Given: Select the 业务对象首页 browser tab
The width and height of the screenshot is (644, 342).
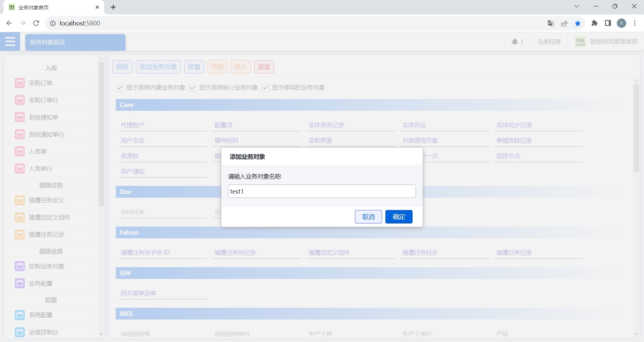Looking at the screenshot, I should click(x=54, y=7).
